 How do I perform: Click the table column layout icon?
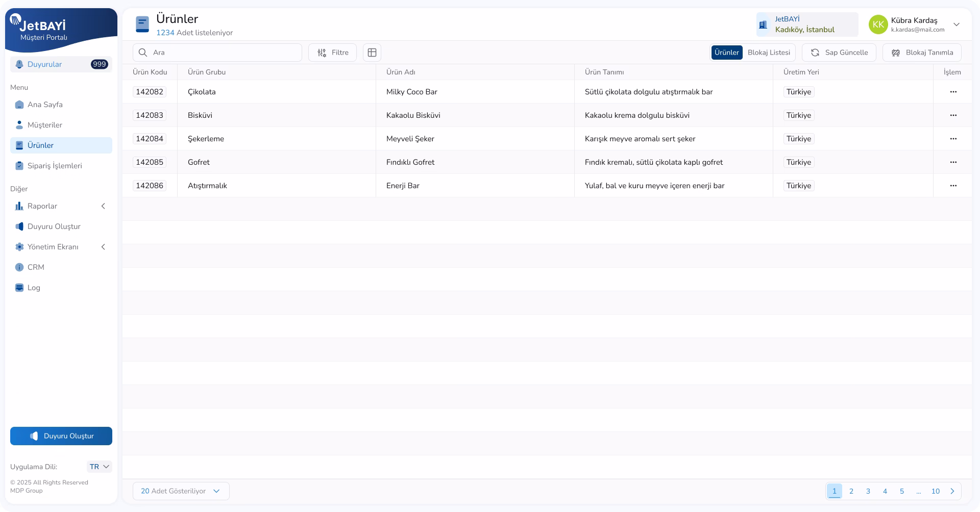tap(372, 53)
